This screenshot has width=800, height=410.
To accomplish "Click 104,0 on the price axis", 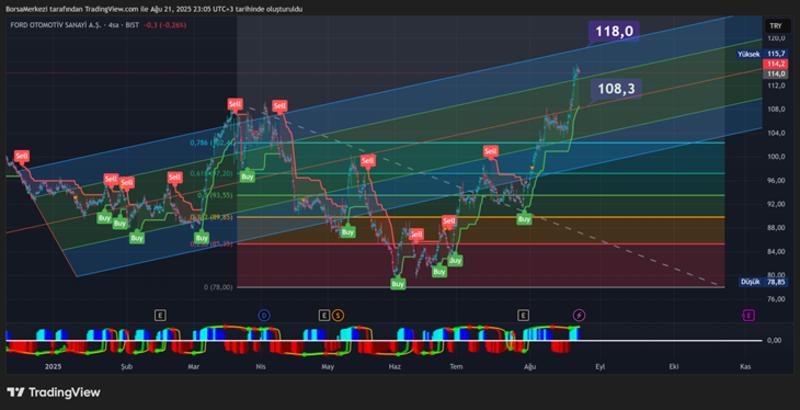I will [776, 133].
